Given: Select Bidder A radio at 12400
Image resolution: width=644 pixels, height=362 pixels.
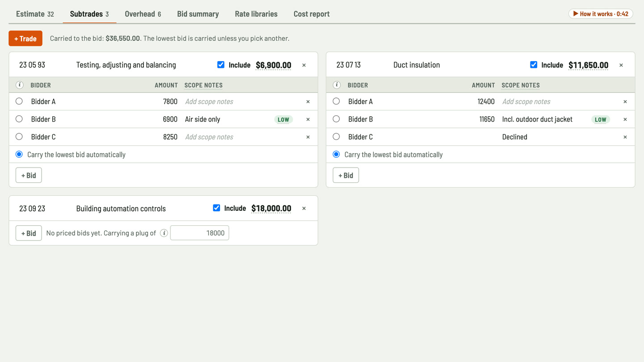Looking at the screenshot, I should (x=336, y=101).
